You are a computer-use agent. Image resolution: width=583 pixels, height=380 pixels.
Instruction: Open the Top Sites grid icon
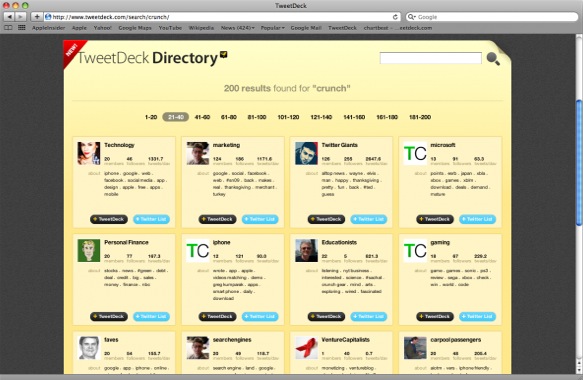point(22,28)
